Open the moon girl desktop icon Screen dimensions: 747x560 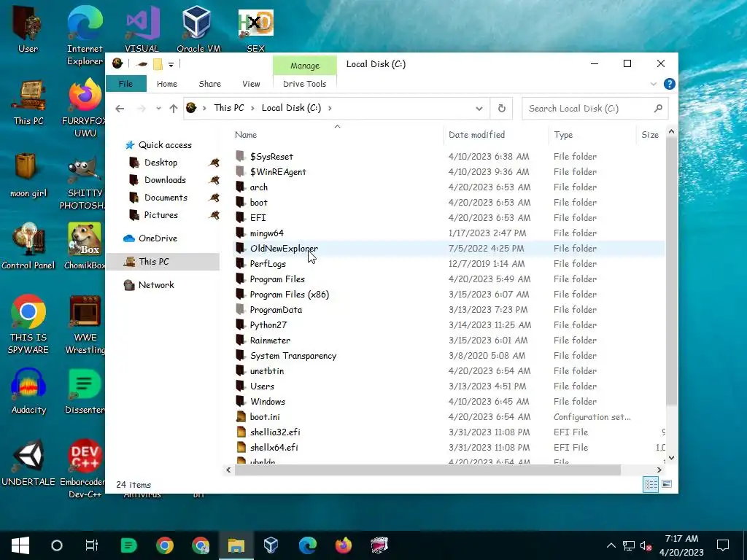(x=28, y=175)
